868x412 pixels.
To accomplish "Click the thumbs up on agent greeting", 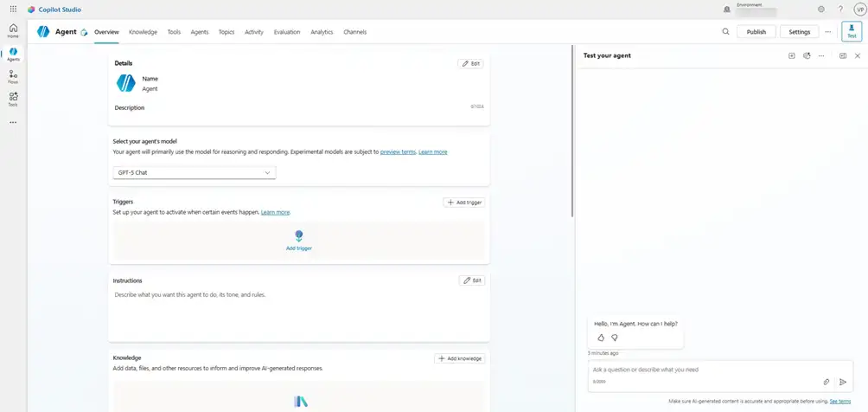I will [x=601, y=338].
